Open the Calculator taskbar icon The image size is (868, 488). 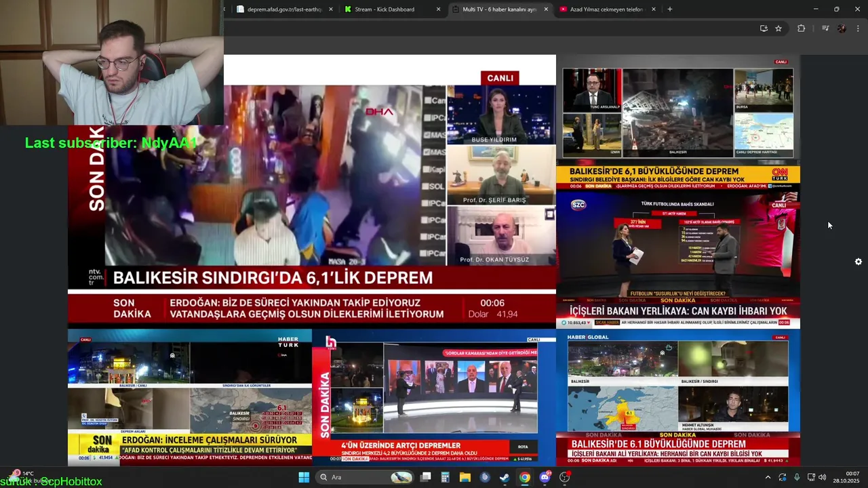pos(446,477)
